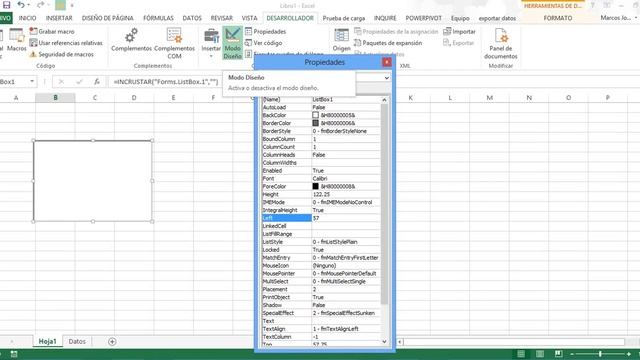This screenshot has width=640, height=360.
Task: Open the Macros button
Action: 17,40
